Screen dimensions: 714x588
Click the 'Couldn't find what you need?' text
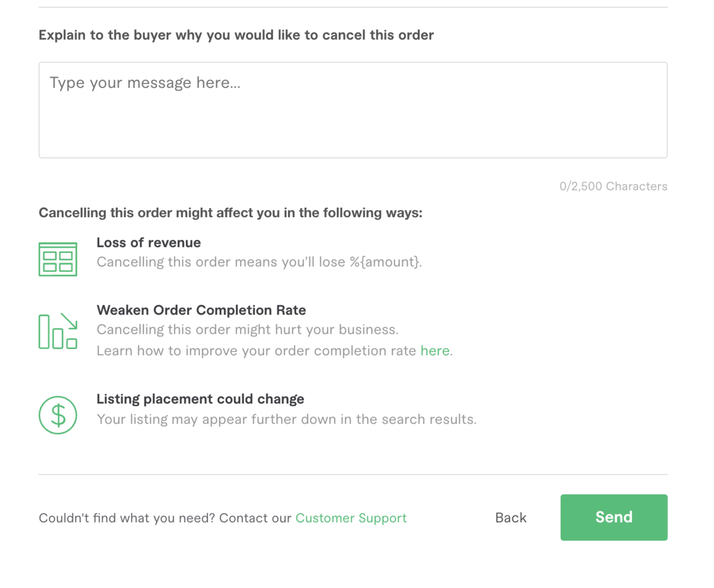click(x=127, y=518)
